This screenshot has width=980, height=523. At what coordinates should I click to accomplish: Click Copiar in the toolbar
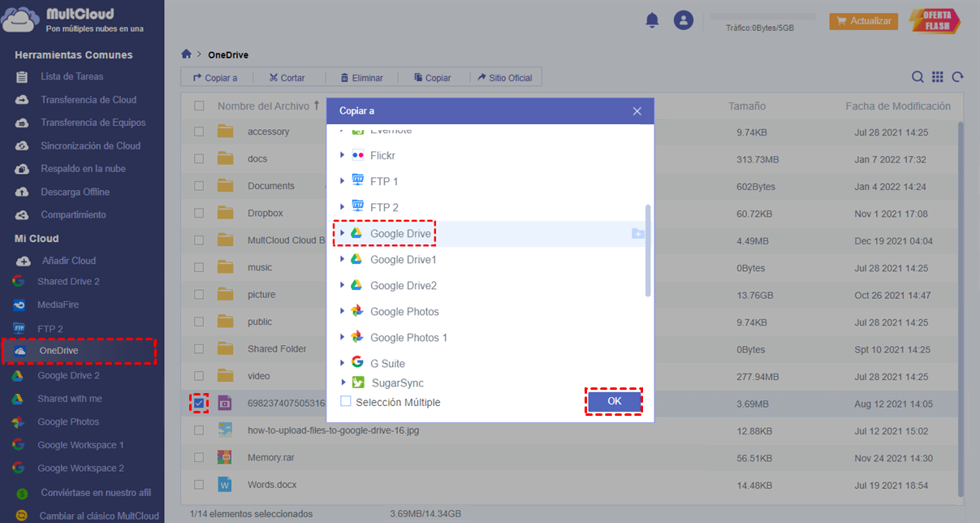432,78
